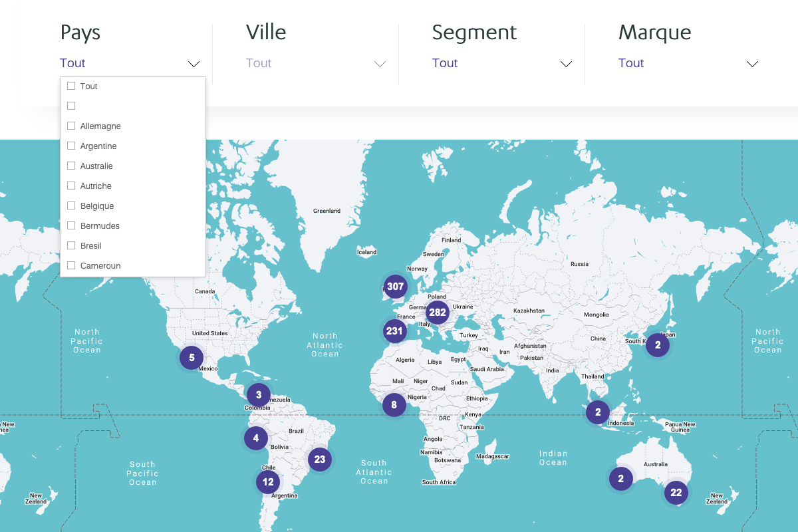The image size is (798, 532).
Task: Select the 231 cluster marker near Spain
Action: 394,331
